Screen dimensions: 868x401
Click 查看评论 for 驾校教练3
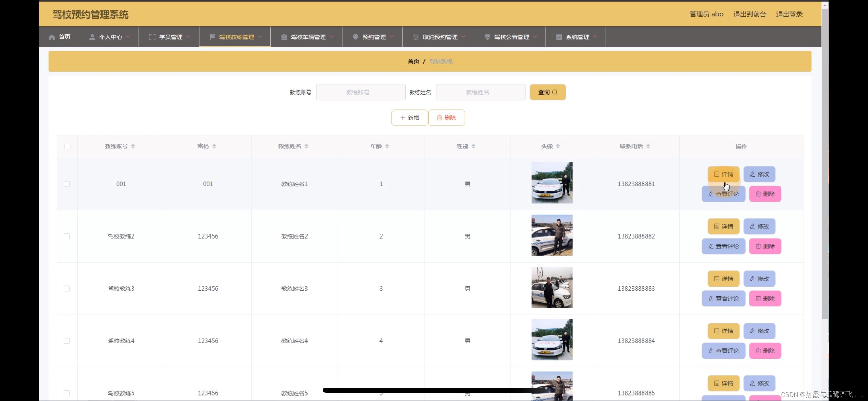tap(723, 299)
